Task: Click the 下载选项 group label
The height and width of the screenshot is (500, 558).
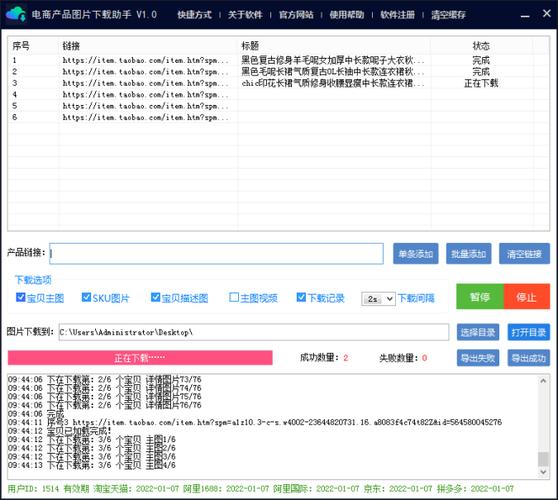Action: coord(33,280)
